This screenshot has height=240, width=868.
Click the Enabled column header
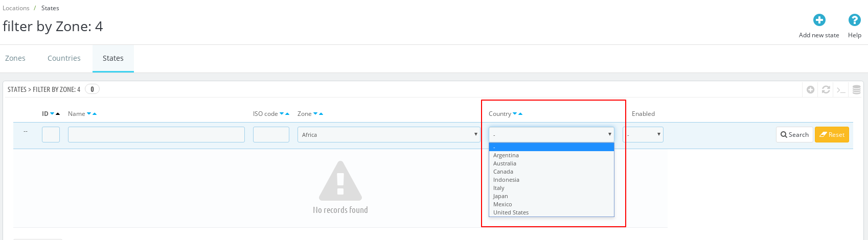[x=643, y=114]
